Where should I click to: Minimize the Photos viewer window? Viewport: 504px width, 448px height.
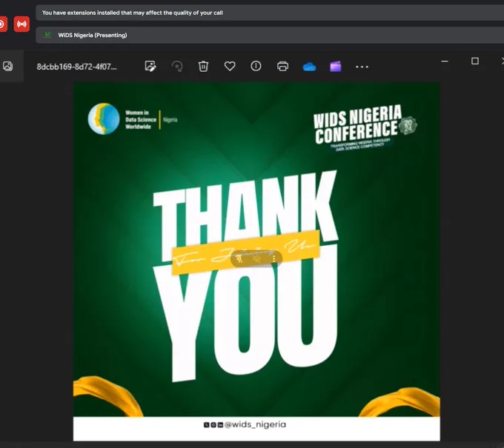445,61
